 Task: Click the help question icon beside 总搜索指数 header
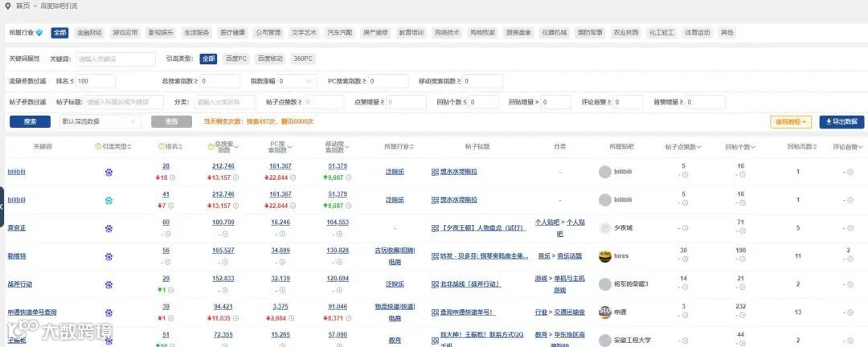tap(211, 147)
